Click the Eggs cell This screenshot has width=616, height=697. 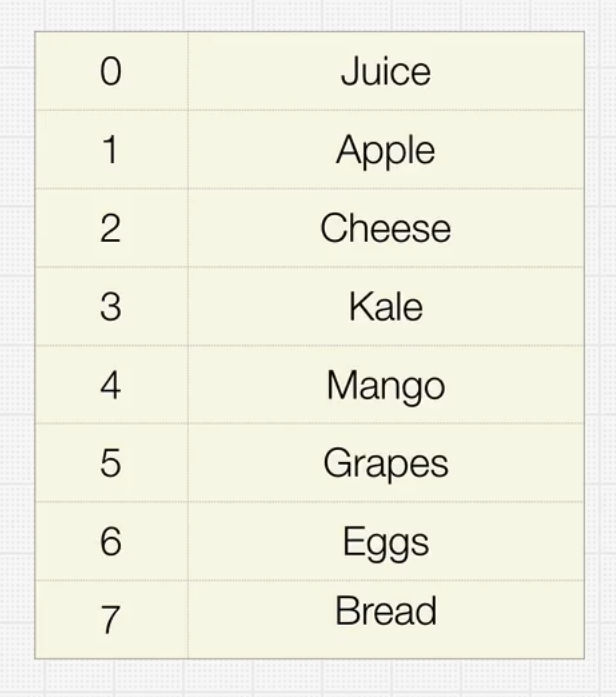385,541
